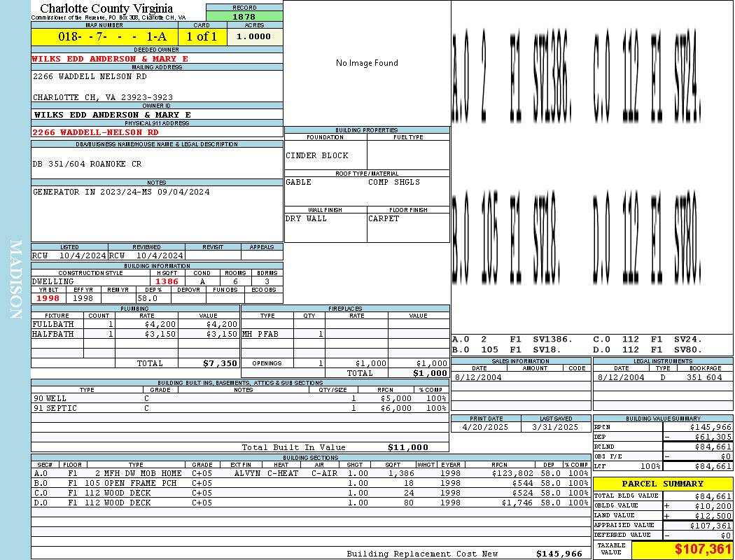Click Building Replacement Cost New $145,966
The image size is (735, 560).
point(559,554)
